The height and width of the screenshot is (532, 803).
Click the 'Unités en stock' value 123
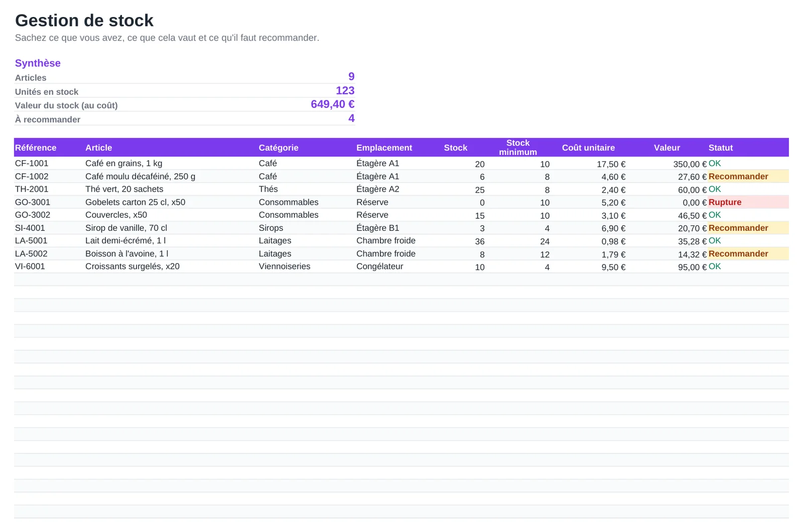tap(345, 90)
